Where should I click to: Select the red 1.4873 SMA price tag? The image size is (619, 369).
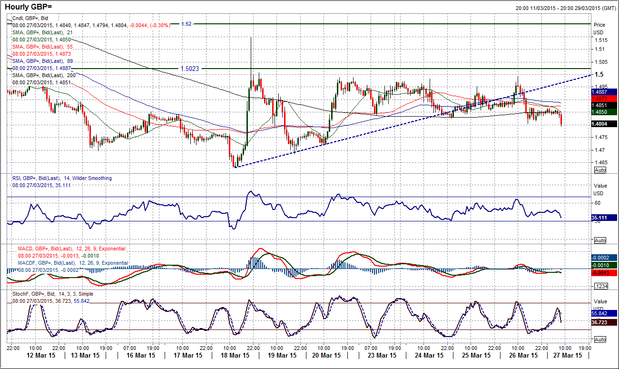604,98
